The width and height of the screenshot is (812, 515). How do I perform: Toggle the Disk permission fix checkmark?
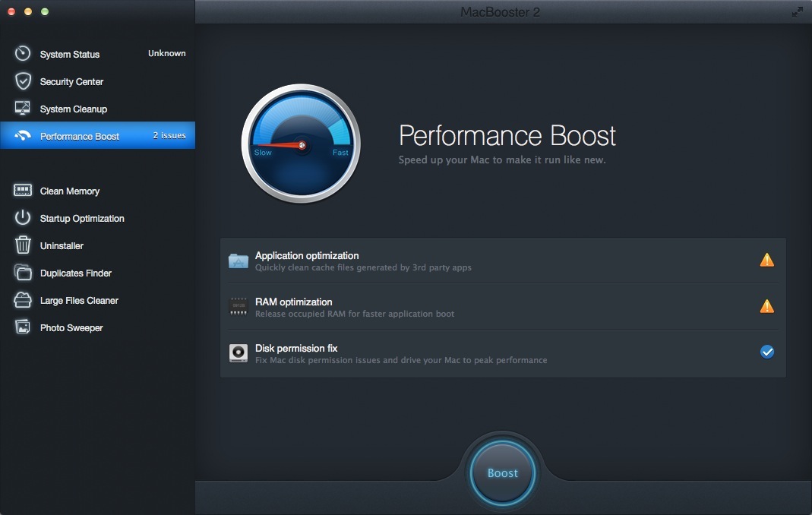tap(767, 352)
